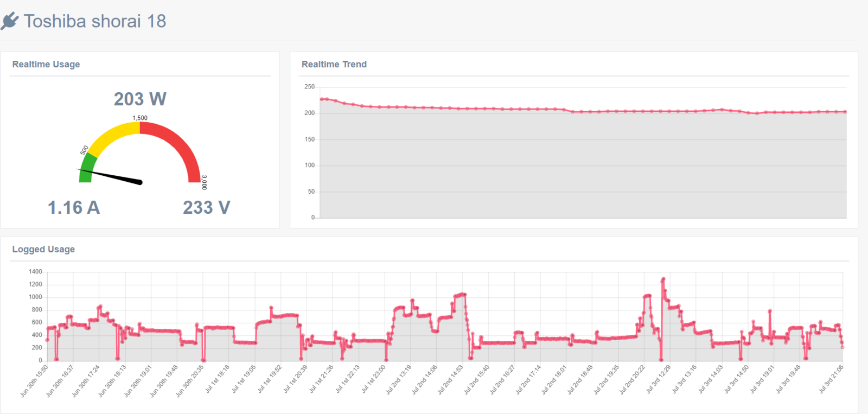Click the 'Jul 3rd 14:50' time label
868x414 pixels.
tap(737, 379)
